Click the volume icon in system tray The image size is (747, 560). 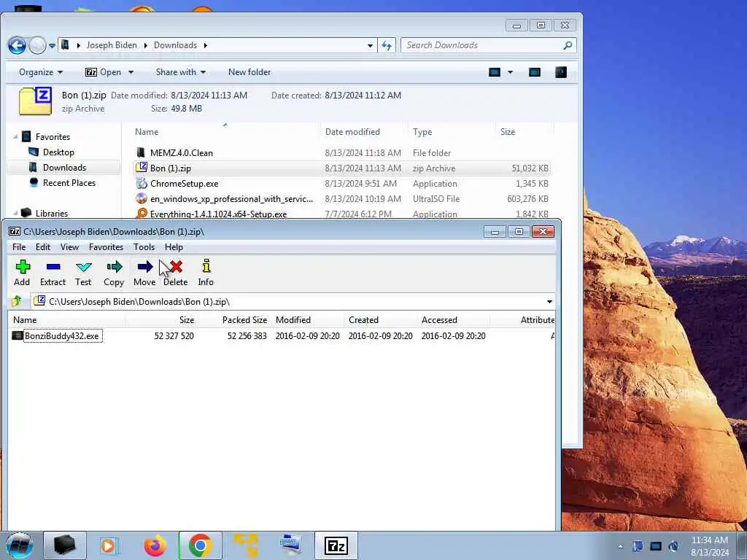pos(673,546)
